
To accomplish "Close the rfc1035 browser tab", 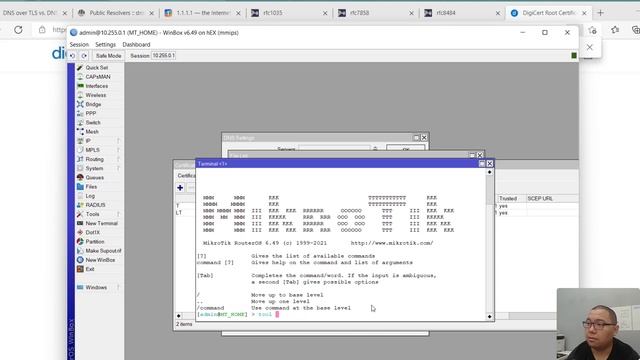I will [x=325, y=13].
